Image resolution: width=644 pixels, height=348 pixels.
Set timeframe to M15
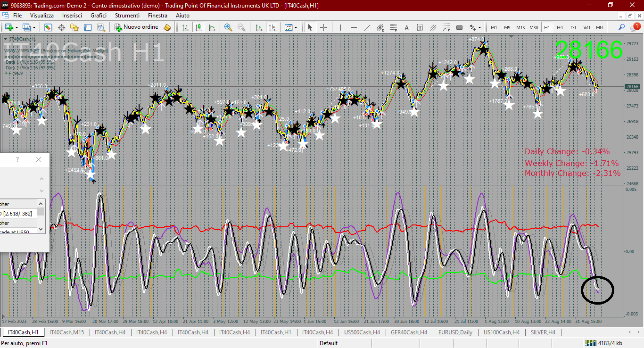point(520,27)
